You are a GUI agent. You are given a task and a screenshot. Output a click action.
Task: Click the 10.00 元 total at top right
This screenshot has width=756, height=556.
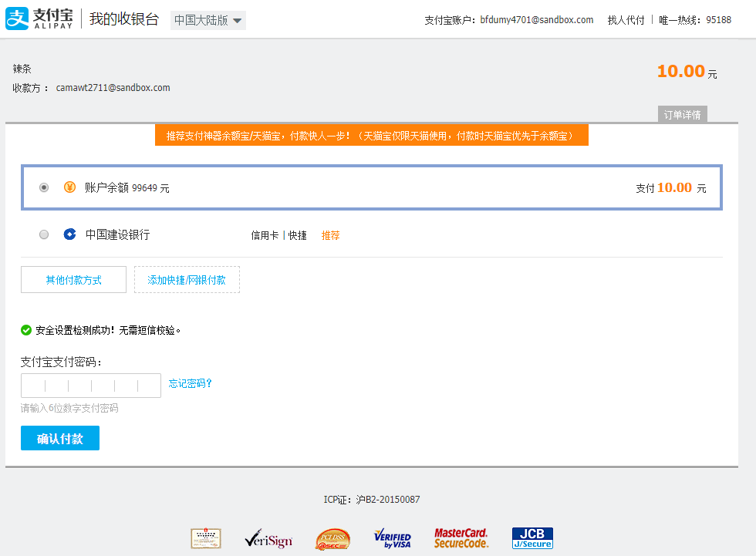(x=687, y=71)
